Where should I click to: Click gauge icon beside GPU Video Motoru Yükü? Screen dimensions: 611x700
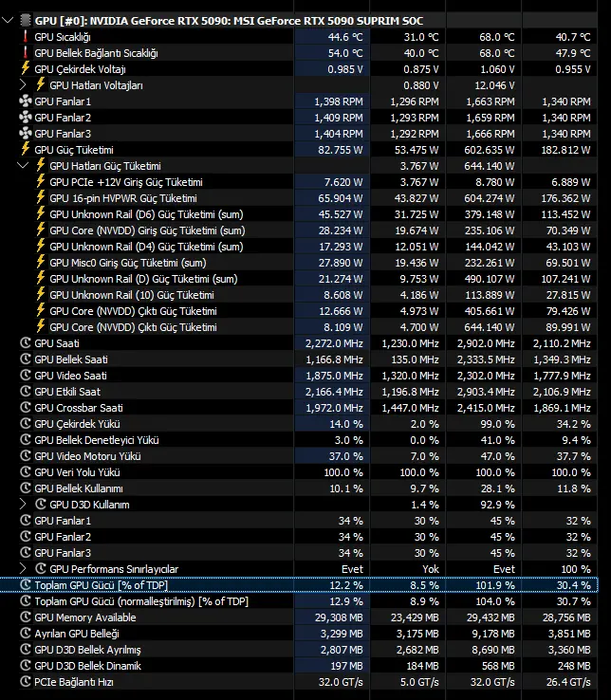(x=26, y=456)
